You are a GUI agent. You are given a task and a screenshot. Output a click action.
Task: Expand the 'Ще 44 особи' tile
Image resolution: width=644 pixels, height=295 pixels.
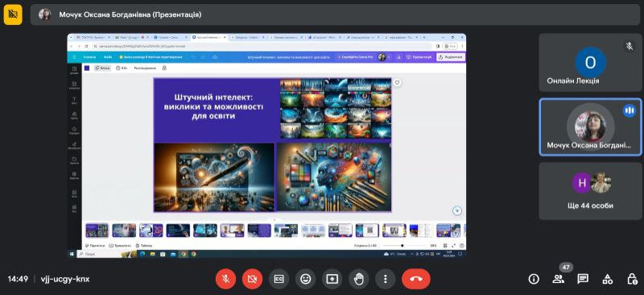click(x=590, y=191)
